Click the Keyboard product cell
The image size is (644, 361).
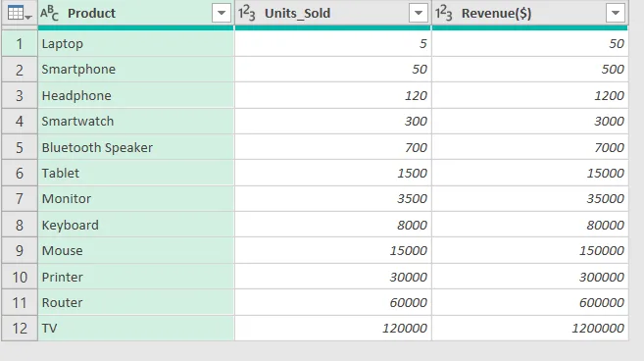pyautogui.click(x=136, y=225)
